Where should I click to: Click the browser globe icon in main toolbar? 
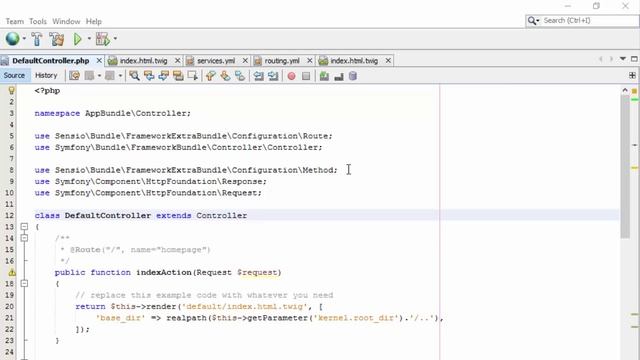click(12, 39)
